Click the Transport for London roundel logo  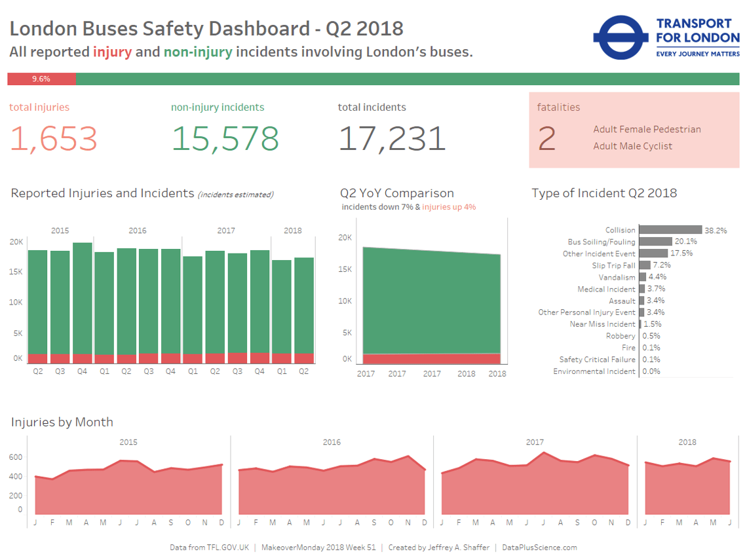pyautogui.click(x=621, y=37)
